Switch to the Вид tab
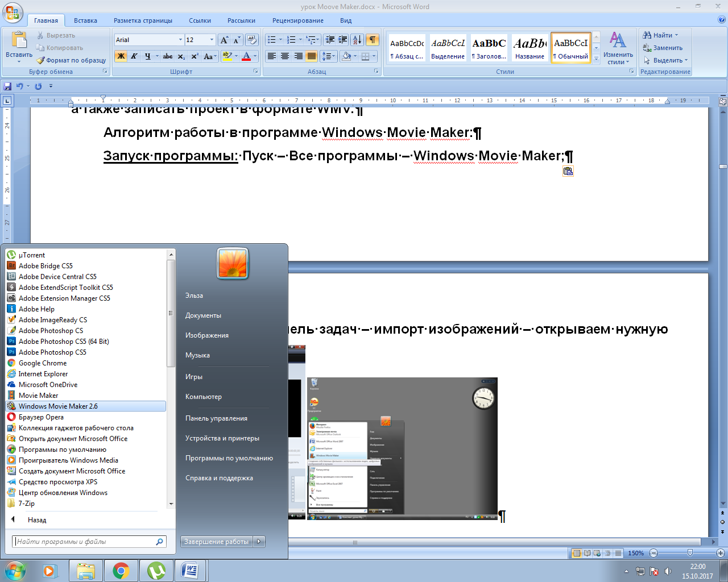The height and width of the screenshot is (582, 728). (346, 20)
